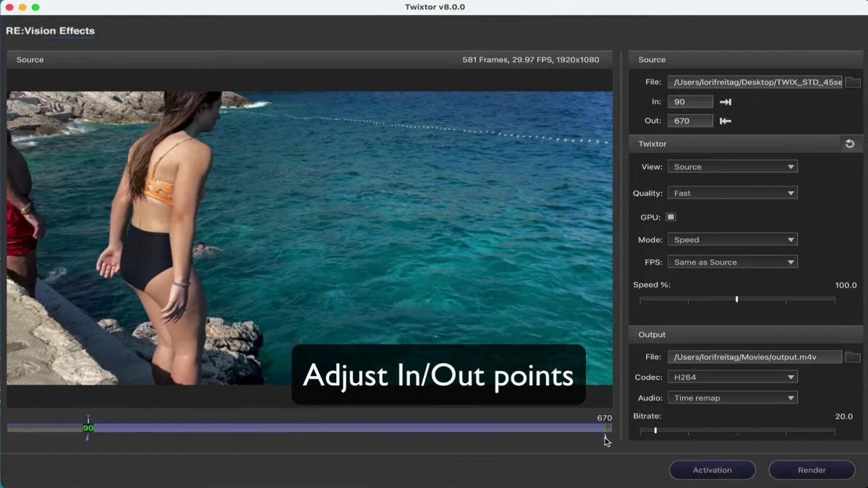Screen dimensions: 868x488
Task: Click the Speed % value 100.0
Action: point(846,285)
